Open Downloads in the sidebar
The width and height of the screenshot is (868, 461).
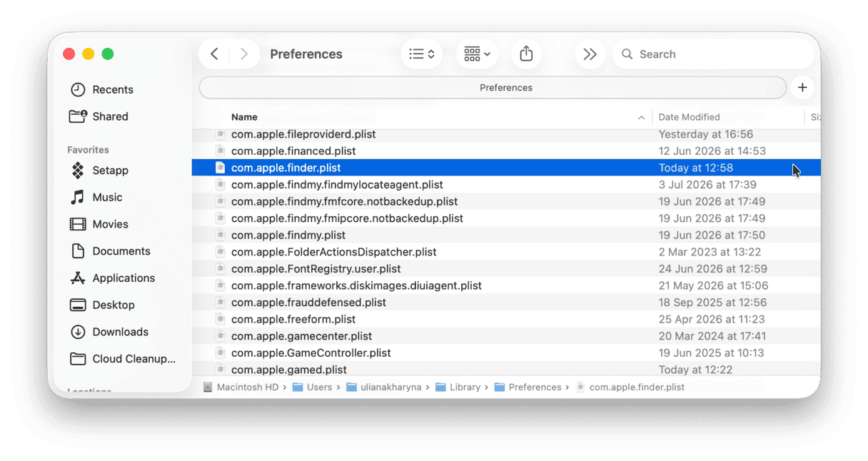(120, 332)
